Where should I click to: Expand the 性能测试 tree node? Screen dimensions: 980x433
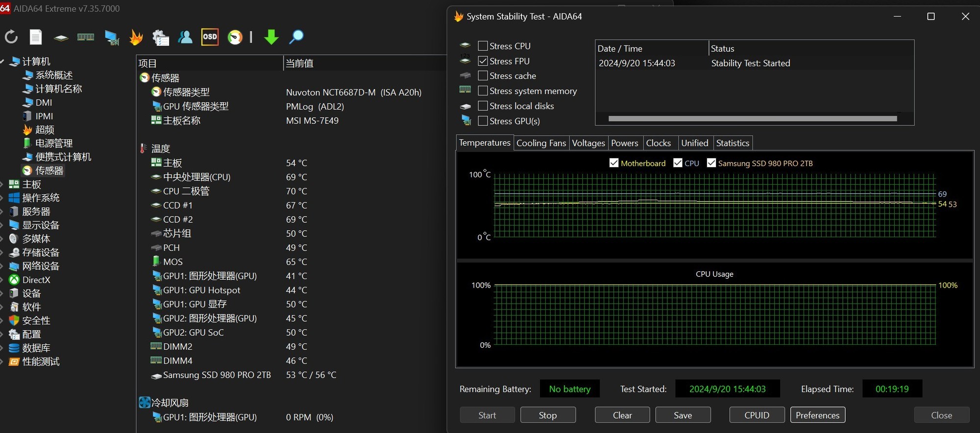[x=2, y=361]
